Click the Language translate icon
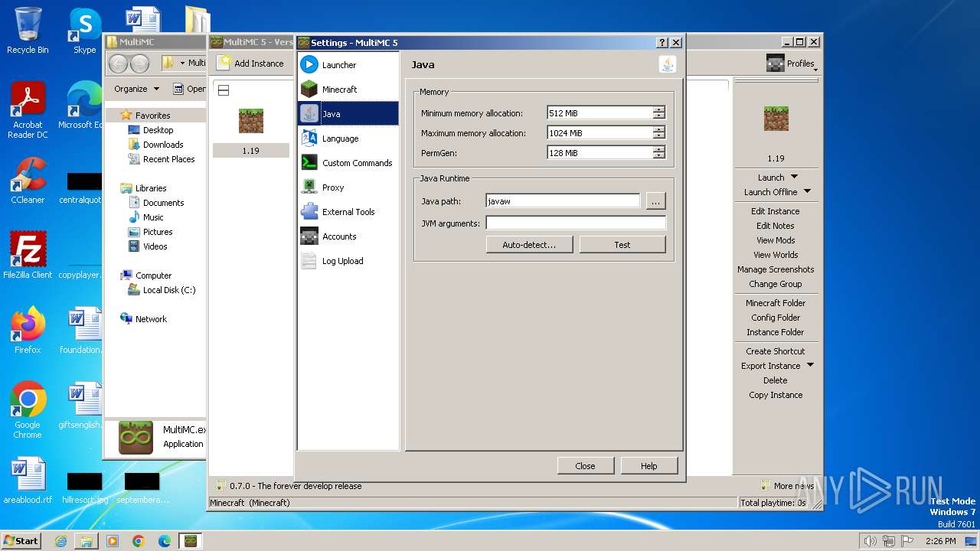 309,139
